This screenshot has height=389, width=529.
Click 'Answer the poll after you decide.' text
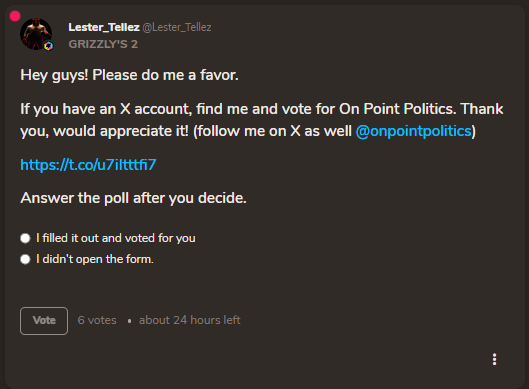coord(134,198)
